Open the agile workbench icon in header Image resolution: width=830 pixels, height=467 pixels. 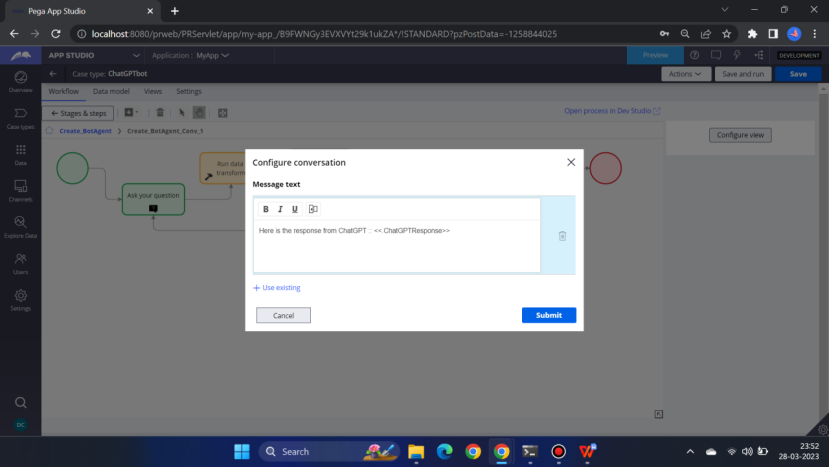coord(759,55)
